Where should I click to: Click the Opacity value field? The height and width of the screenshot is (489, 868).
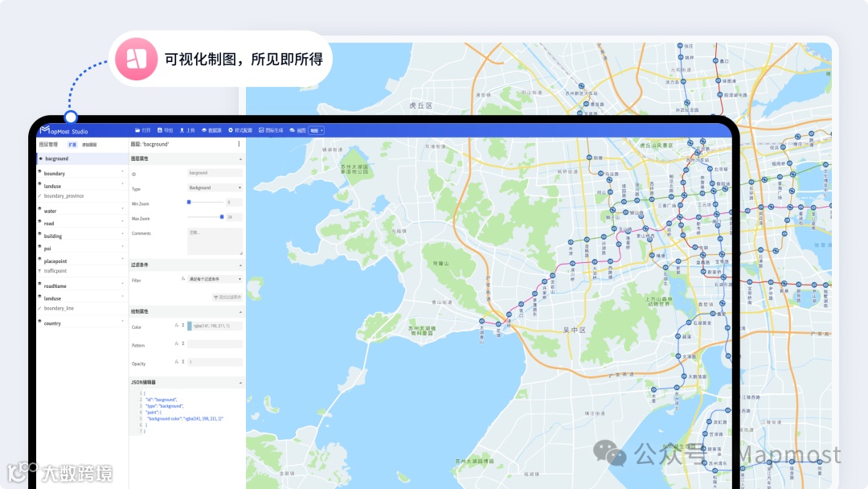pyautogui.click(x=215, y=362)
